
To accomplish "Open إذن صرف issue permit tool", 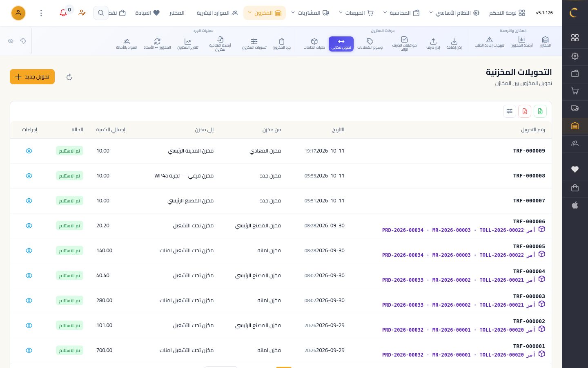I will pos(433,44).
